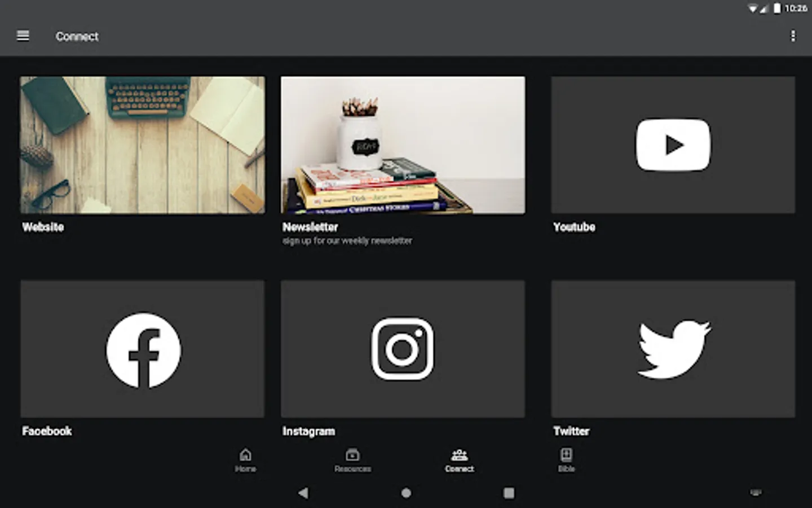812x508 pixels.
Task: Tap the Instagram camera logo tile
Action: click(x=403, y=349)
